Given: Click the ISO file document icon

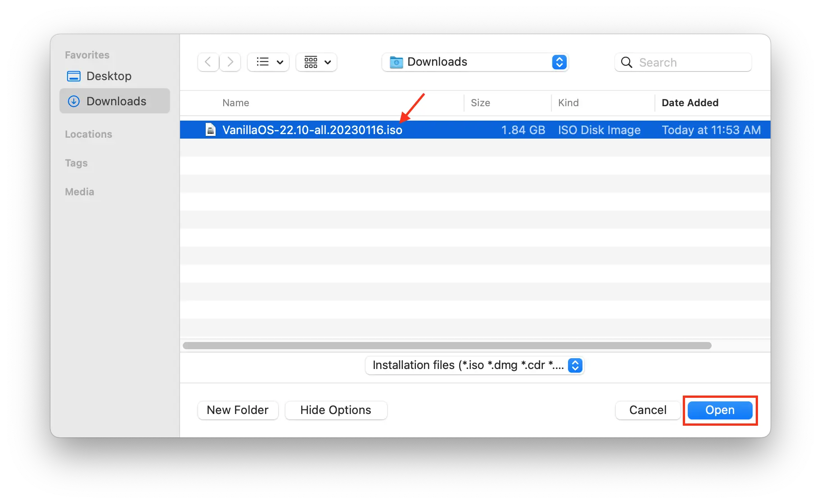Looking at the screenshot, I should coord(210,130).
